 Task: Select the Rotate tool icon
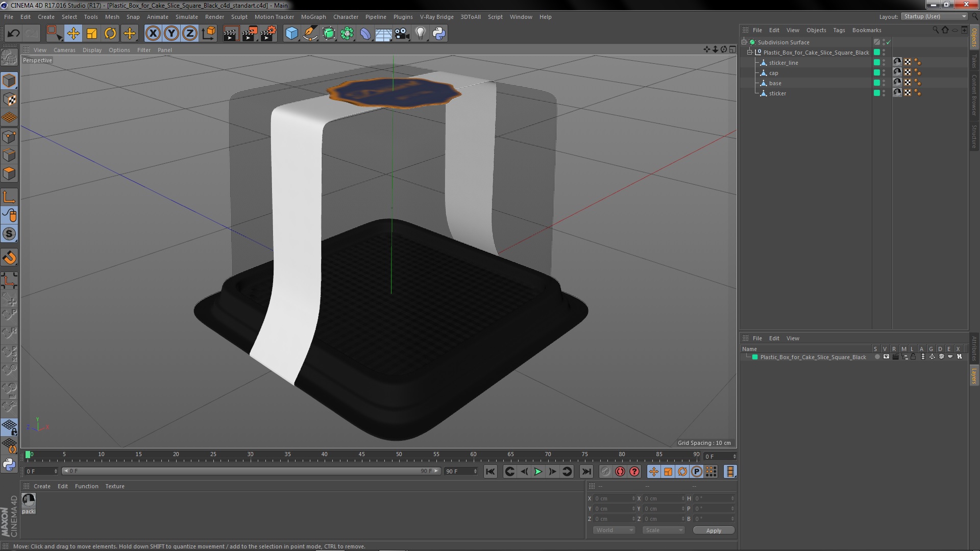[110, 34]
